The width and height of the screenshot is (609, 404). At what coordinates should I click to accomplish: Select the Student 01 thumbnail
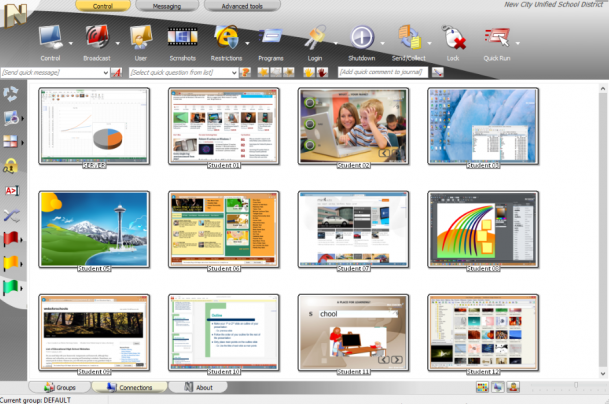point(224,126)
